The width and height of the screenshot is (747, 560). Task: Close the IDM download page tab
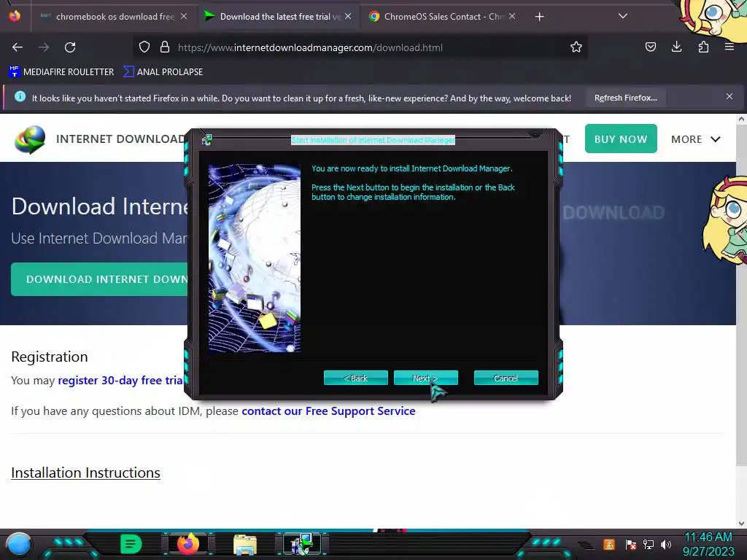[x=348, y=16]
